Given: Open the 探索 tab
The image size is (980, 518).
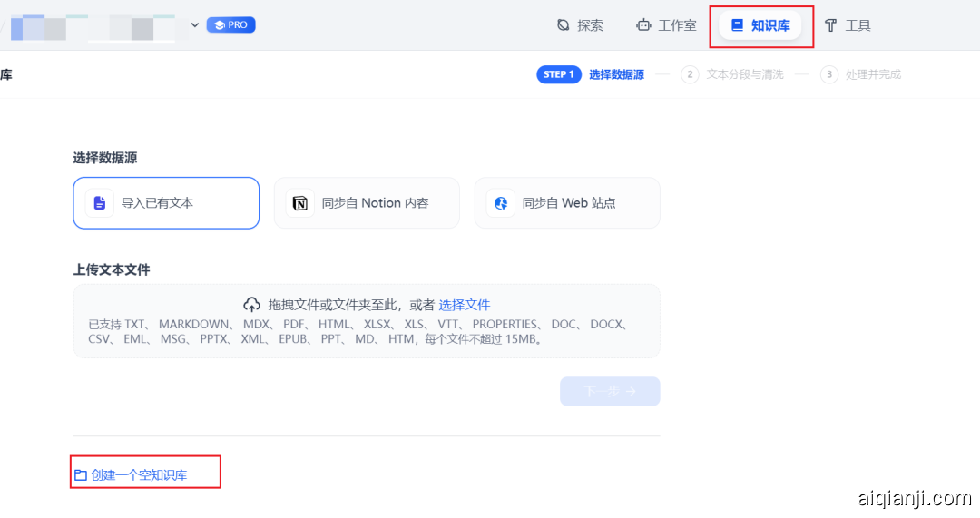Looking at the screenshot, I should 581,25.
